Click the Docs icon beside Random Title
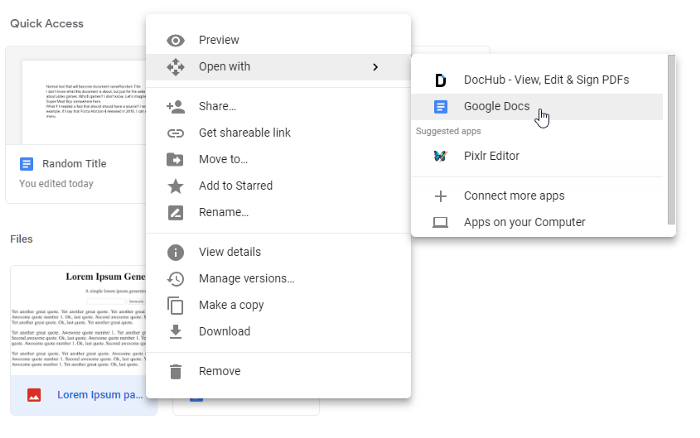The height and width of the screenshot is (438, 700). tap(26, 164)
